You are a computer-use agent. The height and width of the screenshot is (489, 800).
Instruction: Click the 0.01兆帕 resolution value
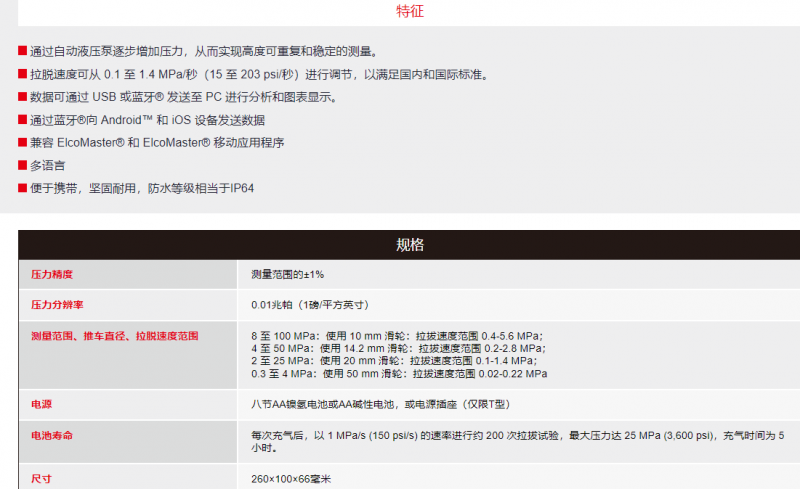click(310, 304)
